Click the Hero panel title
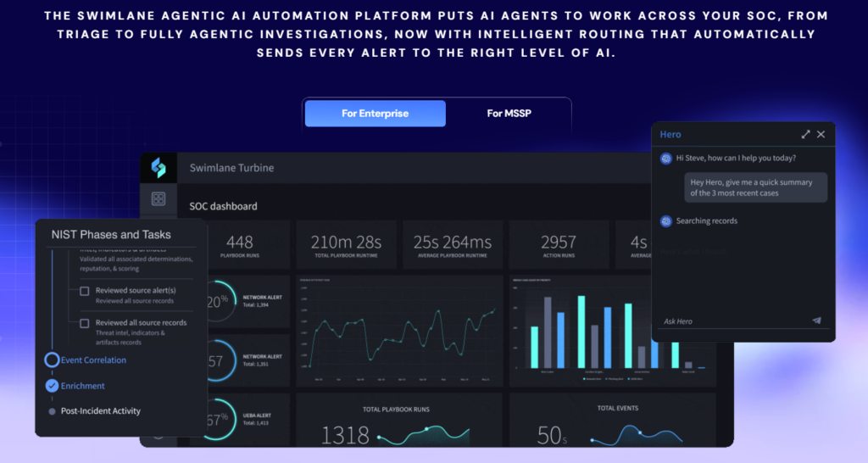The image size is (868, 463). click(670, 135)
